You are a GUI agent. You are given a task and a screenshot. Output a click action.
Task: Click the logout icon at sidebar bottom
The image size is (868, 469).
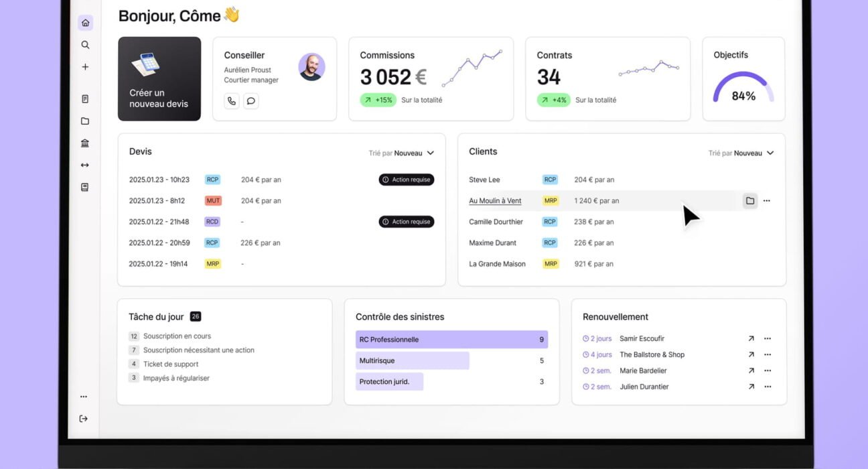coord(84,419)
